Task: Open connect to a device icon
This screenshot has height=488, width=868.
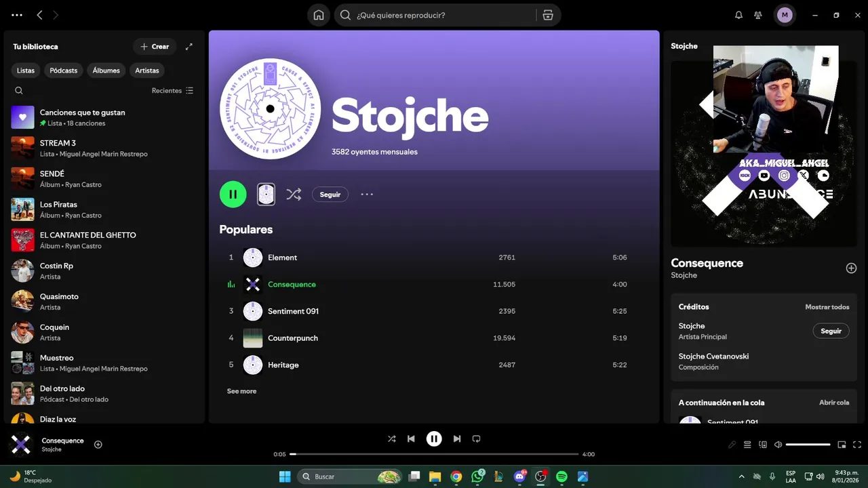Action: coord(763,445)
